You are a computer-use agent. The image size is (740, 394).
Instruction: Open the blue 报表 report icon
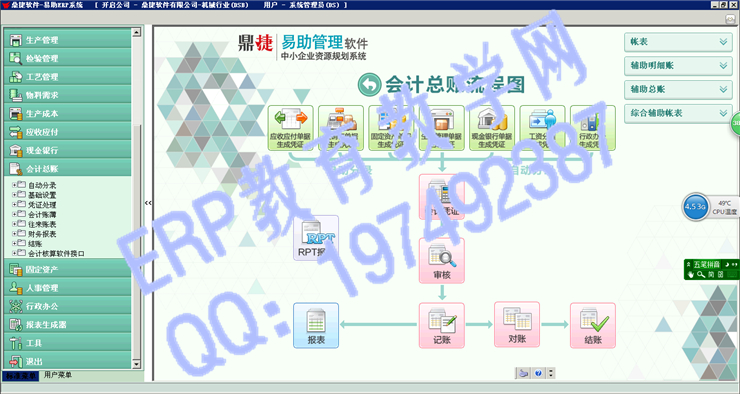[x=316, y=326]
